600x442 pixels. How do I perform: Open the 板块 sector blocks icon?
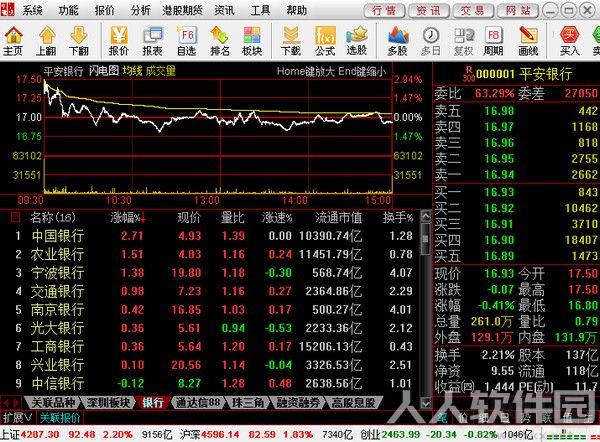pos(252,41)
